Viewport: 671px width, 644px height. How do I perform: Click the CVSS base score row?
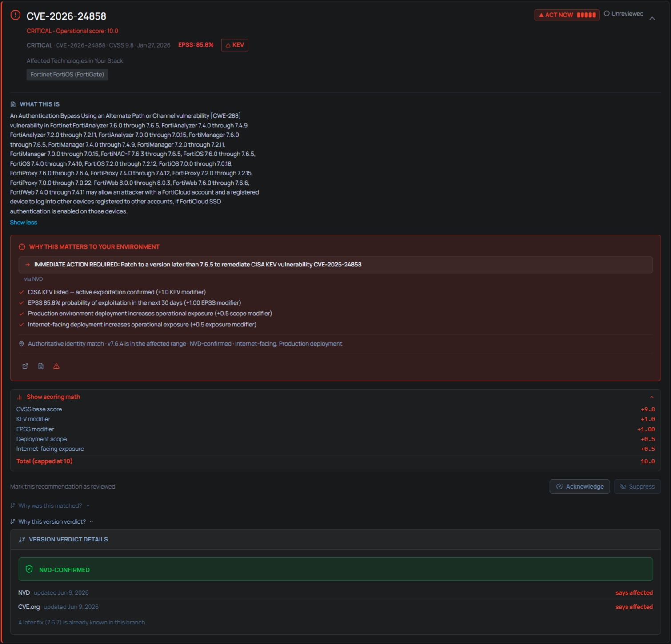tap(335, 409)
